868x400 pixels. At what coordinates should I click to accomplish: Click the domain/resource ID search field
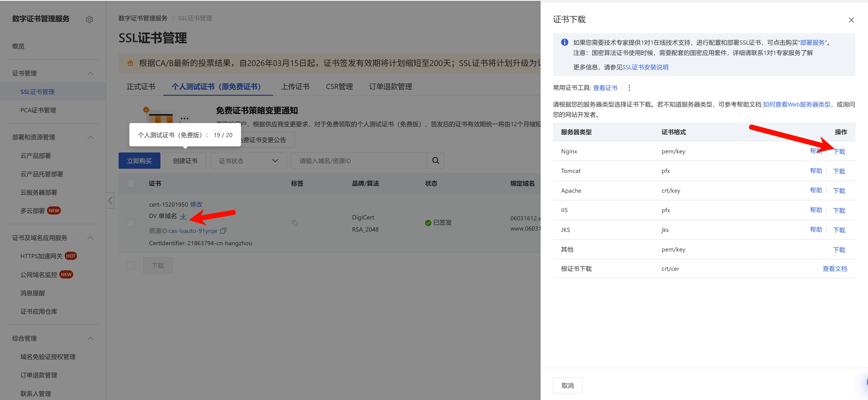[x=359, y=161]
